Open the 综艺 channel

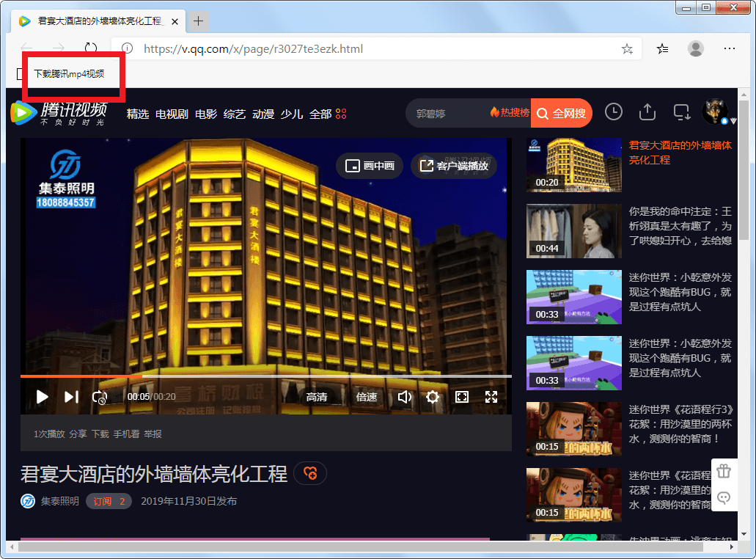(235, 114)
